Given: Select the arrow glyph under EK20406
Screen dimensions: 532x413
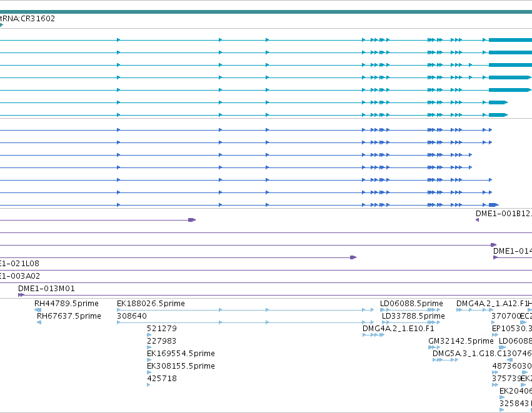Looking at the screenshot, I should tap(502, 398).
